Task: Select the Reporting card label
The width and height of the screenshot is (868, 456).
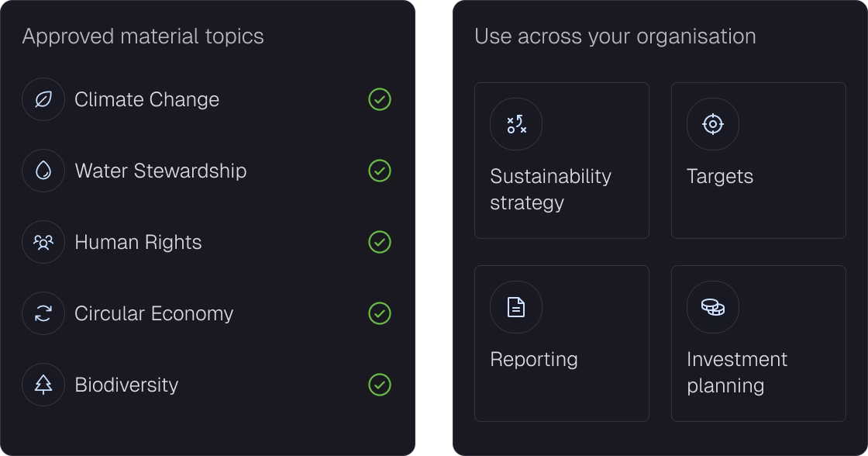Action: pos(534,360)
